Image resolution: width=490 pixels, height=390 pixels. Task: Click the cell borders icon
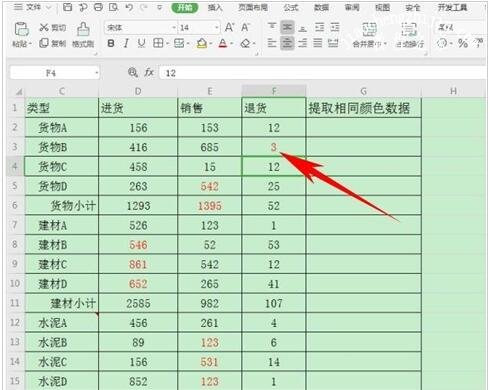click(158, 43)
